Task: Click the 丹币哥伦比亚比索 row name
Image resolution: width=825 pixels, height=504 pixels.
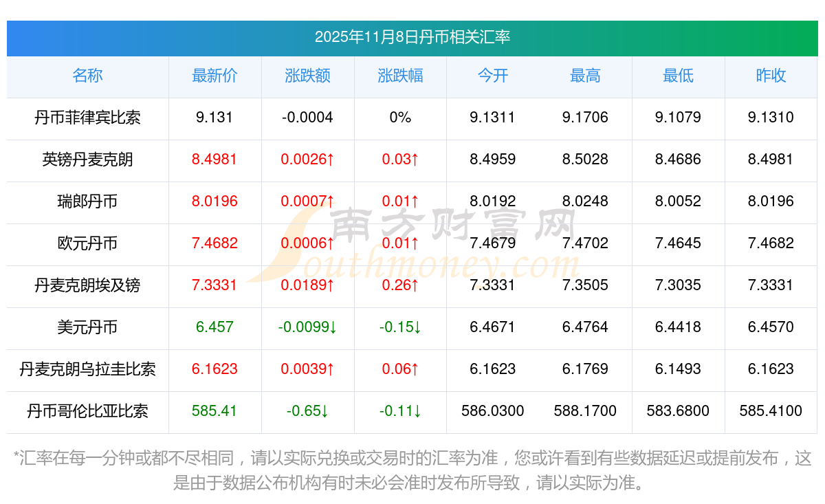Action: (x=87, y=412)
